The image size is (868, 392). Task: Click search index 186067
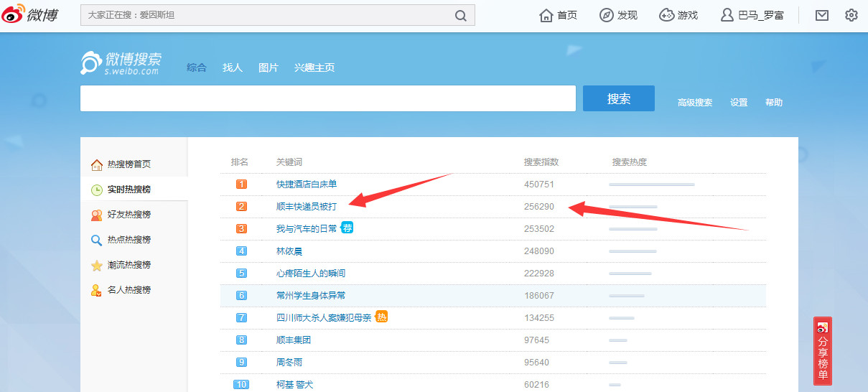point(539,296)
